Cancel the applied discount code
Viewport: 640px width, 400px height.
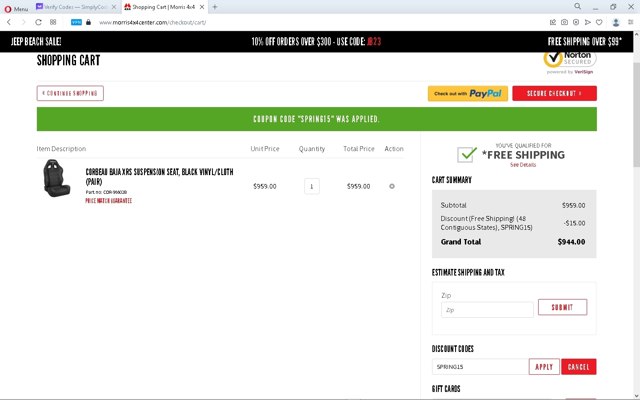579,367
